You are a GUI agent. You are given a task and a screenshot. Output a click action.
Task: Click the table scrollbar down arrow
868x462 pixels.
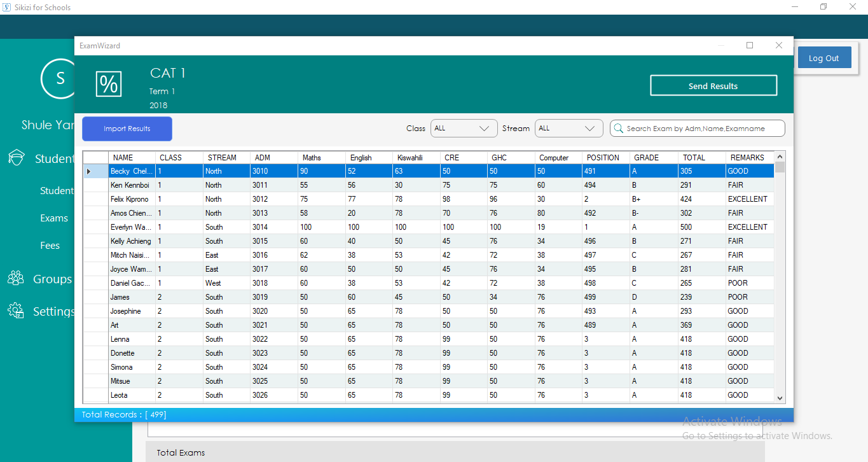780,398
